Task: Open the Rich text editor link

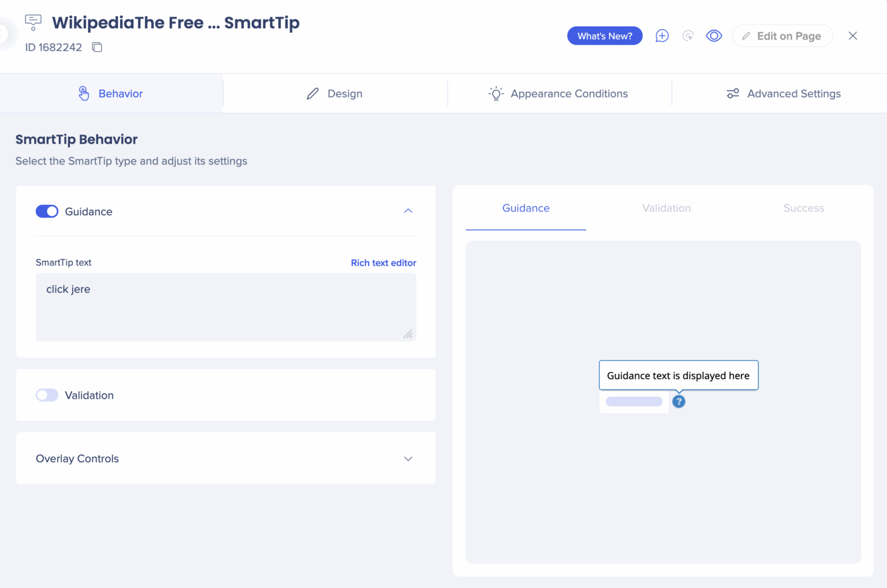Action: tap(383, 263)
